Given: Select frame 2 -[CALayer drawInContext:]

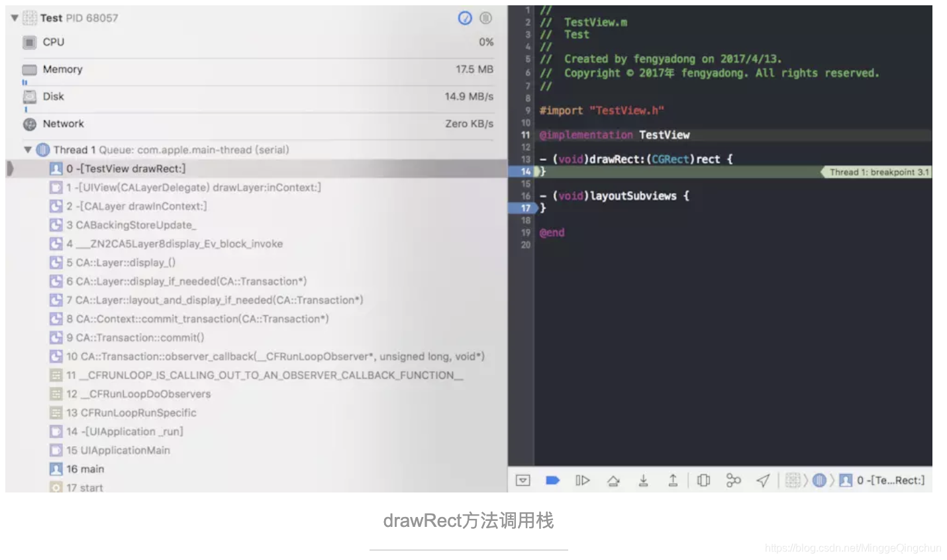Looking at the screenshot, I should point(257,207).
